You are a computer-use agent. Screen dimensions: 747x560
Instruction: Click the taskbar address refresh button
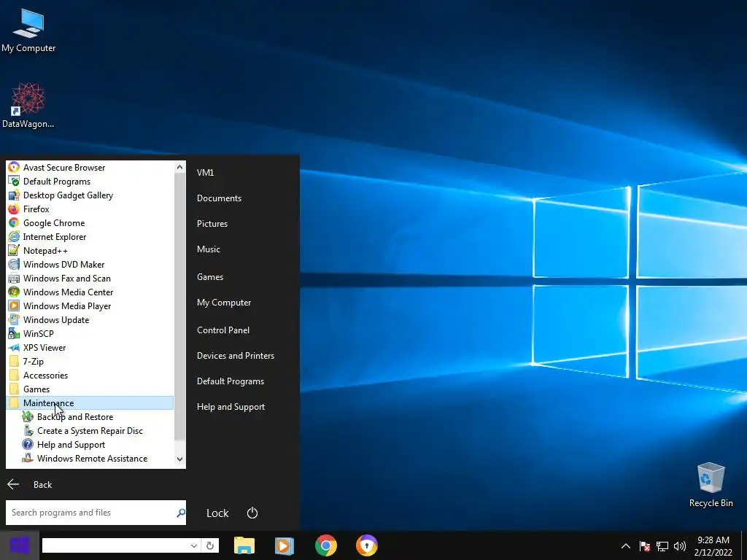click(x=209, y=545)
